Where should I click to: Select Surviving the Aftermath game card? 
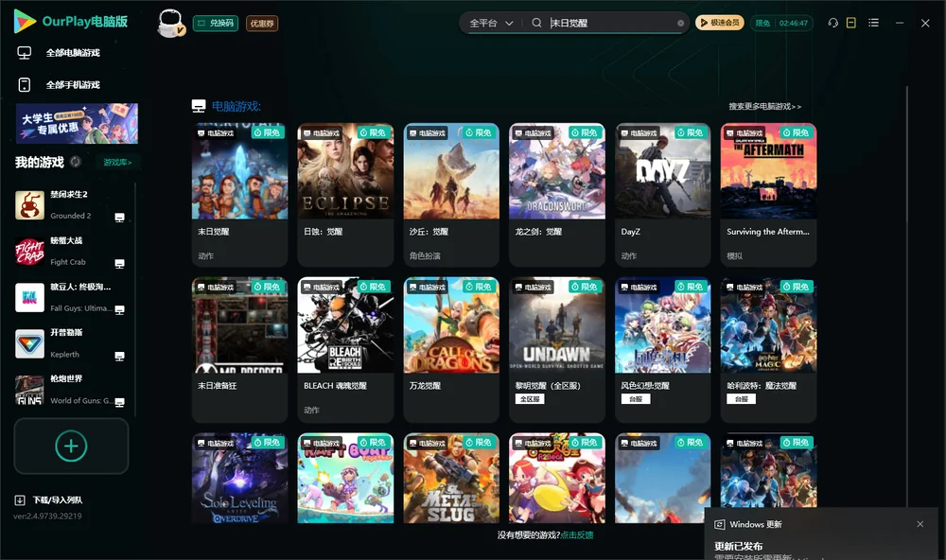click(x=768, y=194)
